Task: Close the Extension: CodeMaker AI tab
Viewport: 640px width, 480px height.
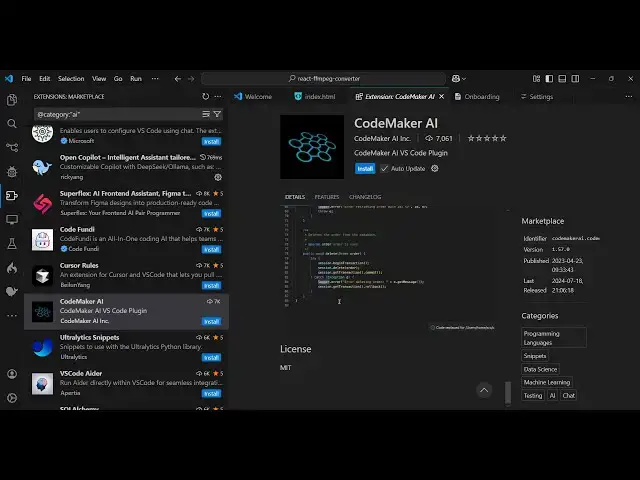Action: click(441, 97)
